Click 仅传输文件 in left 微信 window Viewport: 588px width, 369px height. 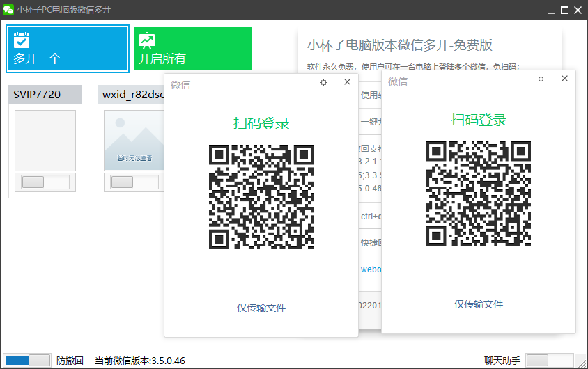pos(261,308)
